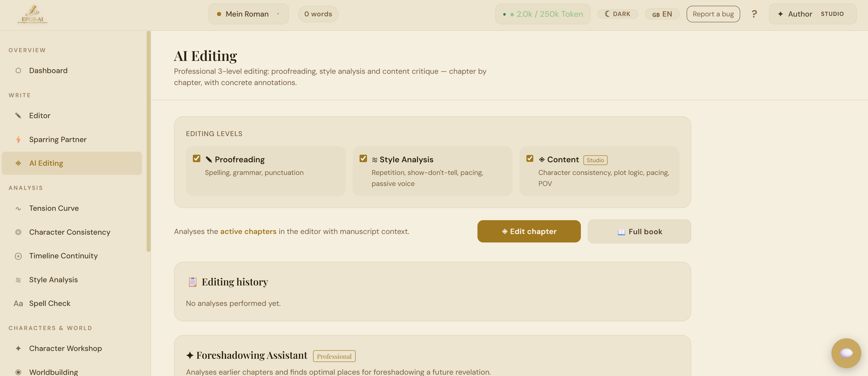Click the sidebar vertical scrollbar

point(148,142)
